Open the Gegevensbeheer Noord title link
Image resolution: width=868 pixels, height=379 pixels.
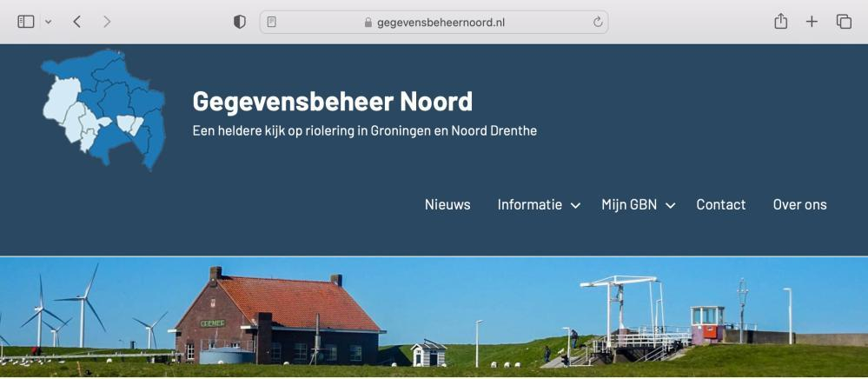(x=333, y=102)
